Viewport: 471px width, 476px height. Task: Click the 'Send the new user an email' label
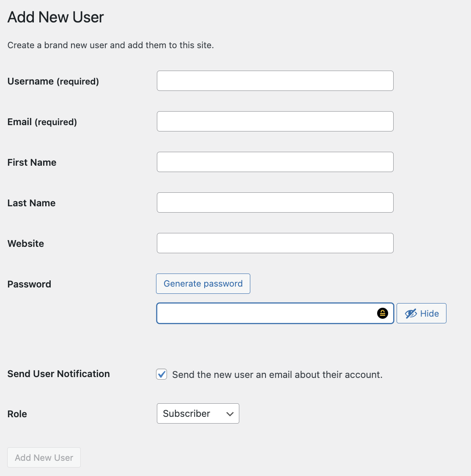click(277, 375)
